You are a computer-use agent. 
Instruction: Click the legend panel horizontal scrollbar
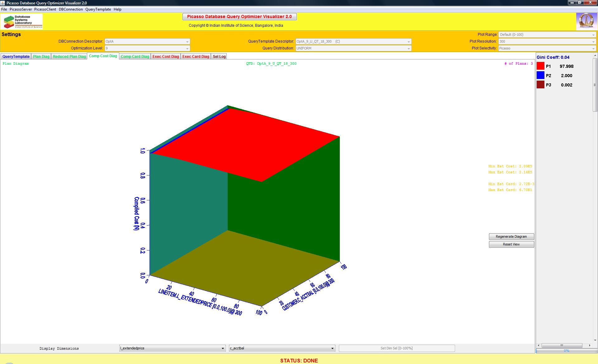click(x=562, y=345)
